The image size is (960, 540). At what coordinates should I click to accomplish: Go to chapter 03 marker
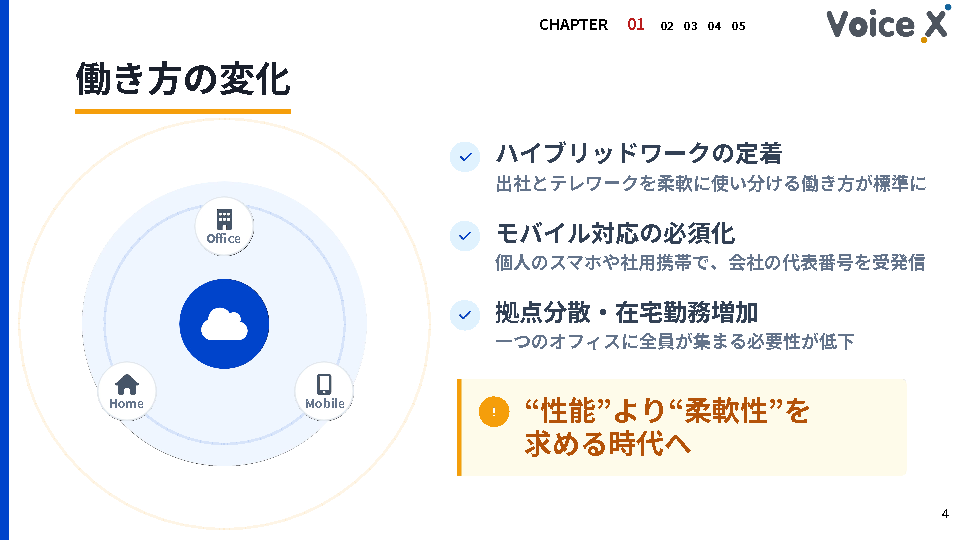[690, 26]
